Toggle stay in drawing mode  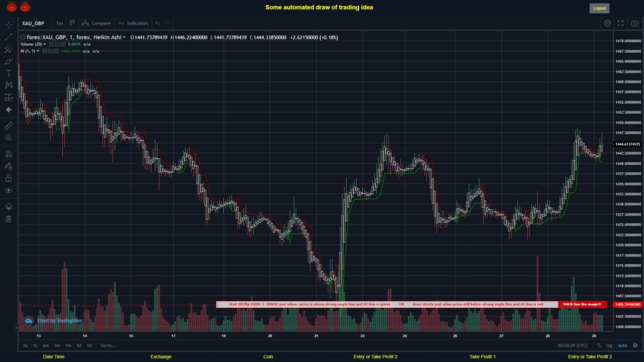tap(9, 166)
